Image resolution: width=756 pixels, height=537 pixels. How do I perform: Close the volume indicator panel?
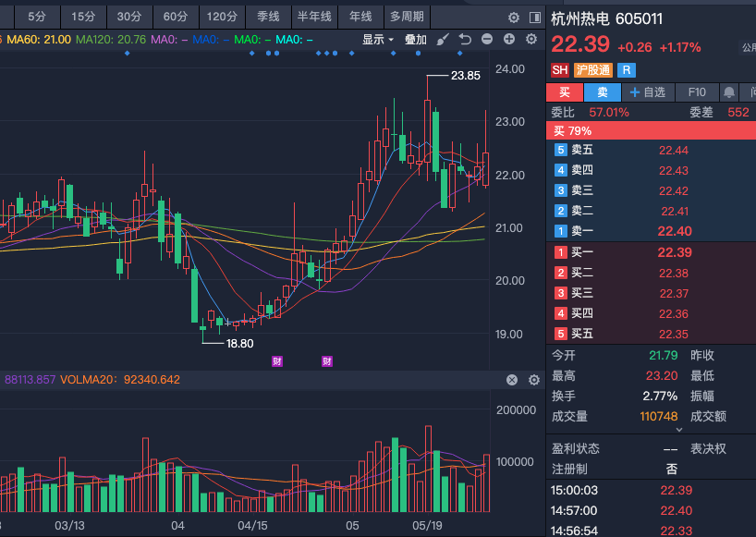pyautogui.click(x=512, y=380)
